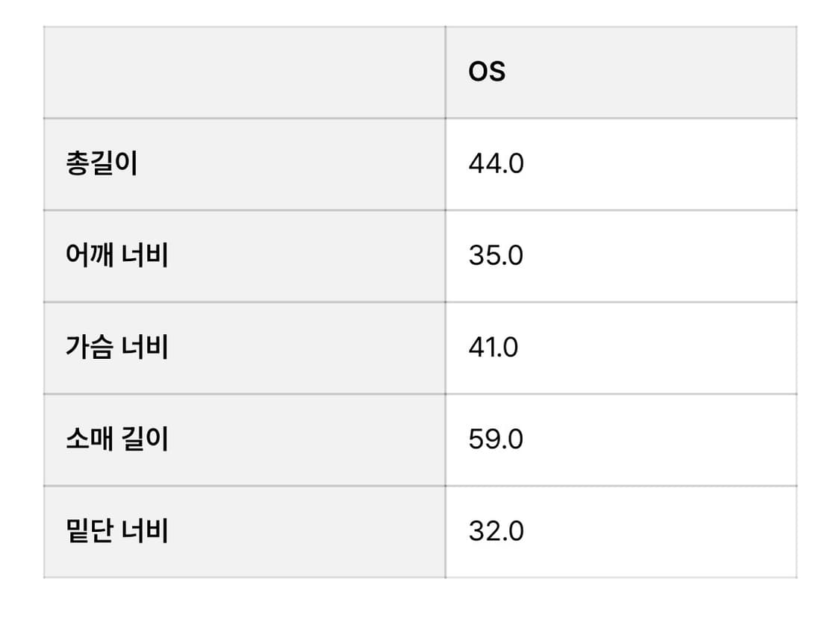Select the 35.0 shoulder width value

pos(496,256)
